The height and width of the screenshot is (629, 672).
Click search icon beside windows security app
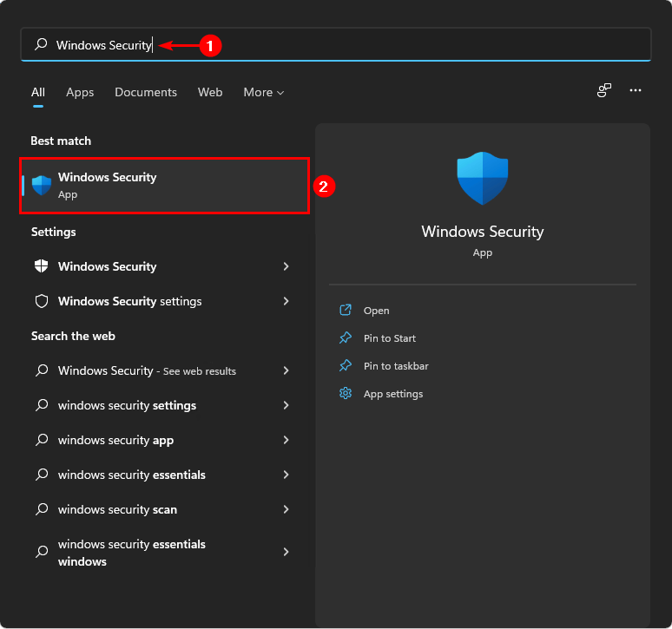42,439
